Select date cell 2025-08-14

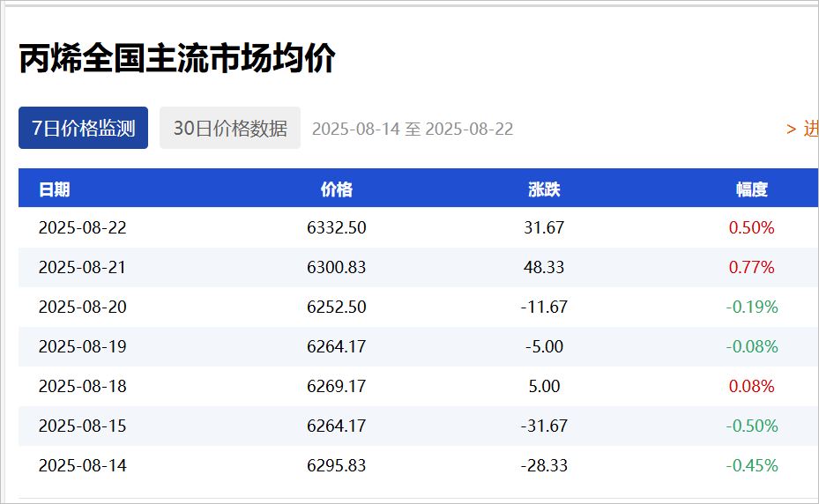coord(83,466)
